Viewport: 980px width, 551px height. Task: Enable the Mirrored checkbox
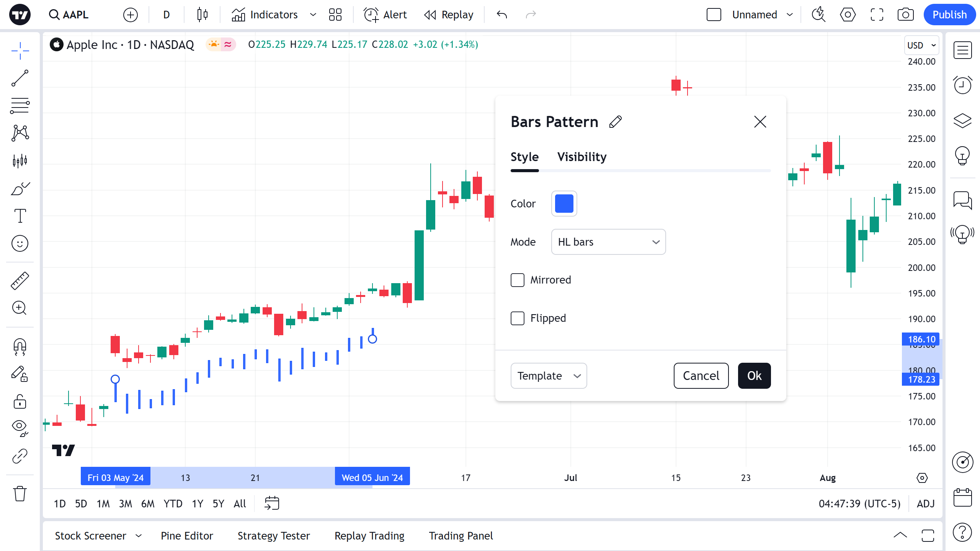[x=518, y=280]
